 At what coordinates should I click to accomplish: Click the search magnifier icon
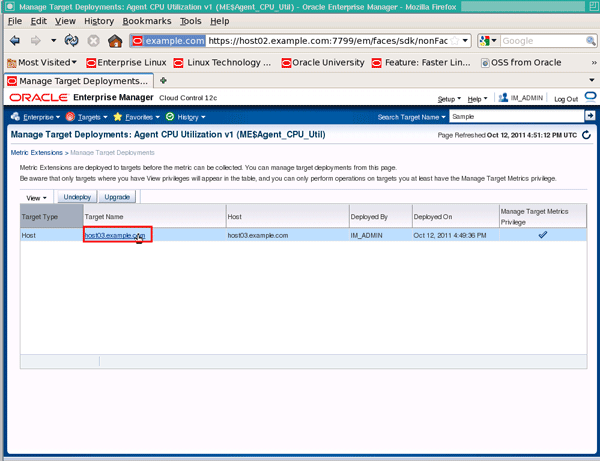[590, 41]
